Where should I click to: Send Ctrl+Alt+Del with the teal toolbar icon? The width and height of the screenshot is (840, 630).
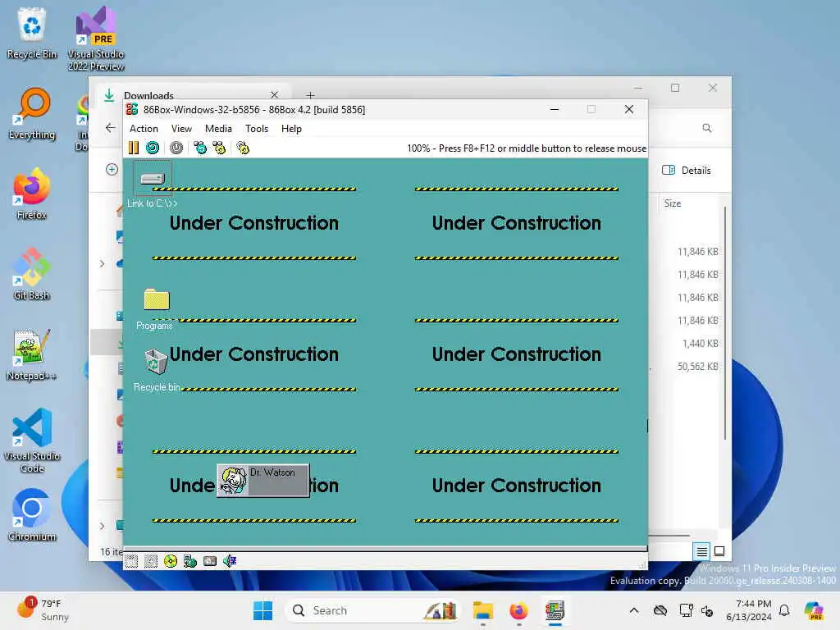[200, 148]
